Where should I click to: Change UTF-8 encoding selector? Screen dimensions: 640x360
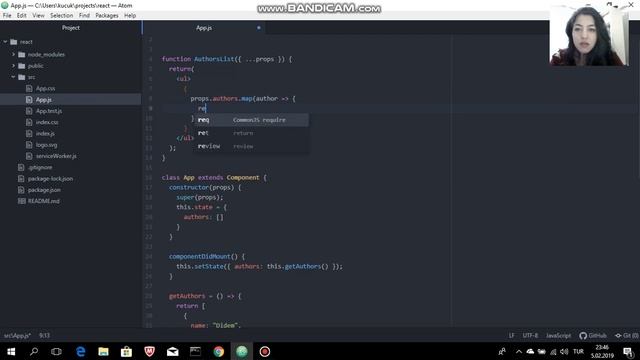[530, 336]
